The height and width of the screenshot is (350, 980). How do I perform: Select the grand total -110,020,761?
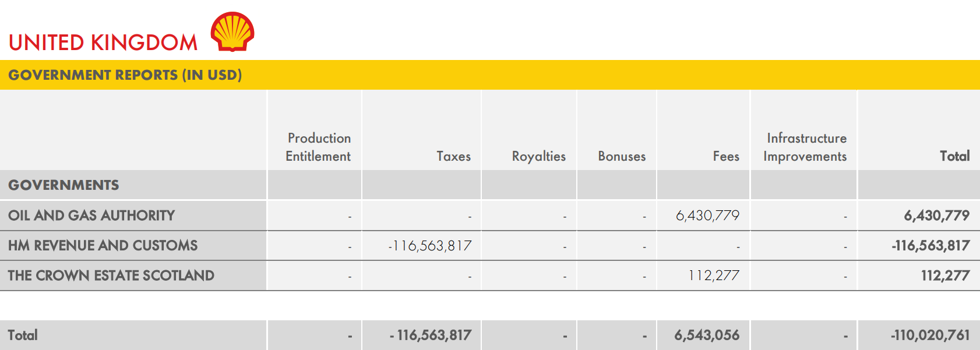point(930,335)
